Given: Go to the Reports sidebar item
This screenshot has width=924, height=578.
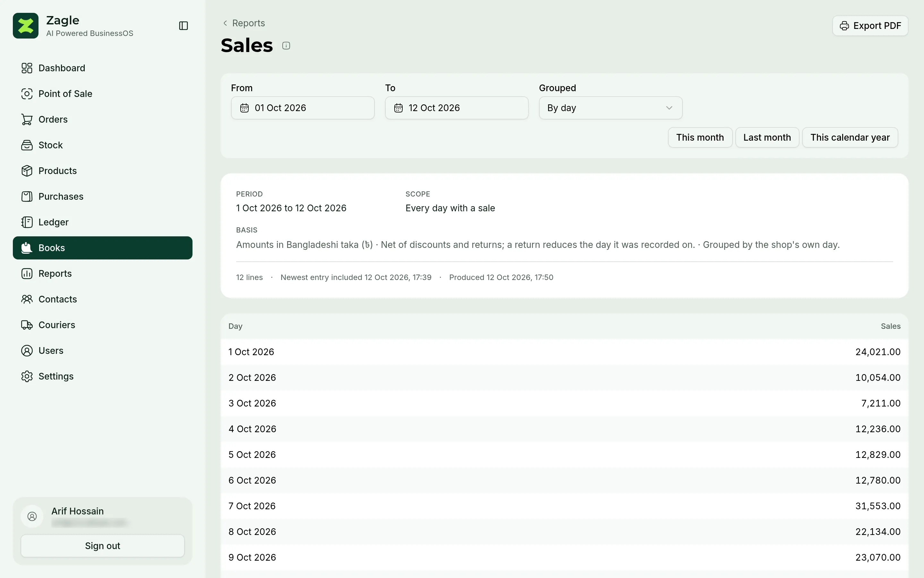Looking at the screenshot, I should click(102, 273).
